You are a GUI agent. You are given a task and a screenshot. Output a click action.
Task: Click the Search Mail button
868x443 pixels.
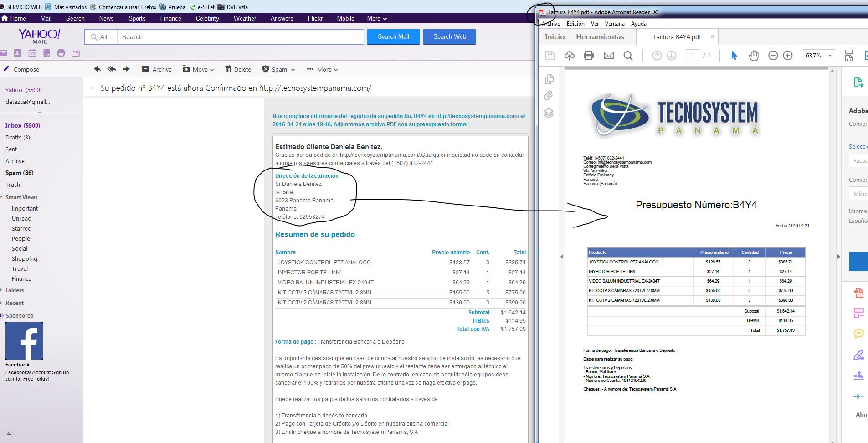(393, 37)
